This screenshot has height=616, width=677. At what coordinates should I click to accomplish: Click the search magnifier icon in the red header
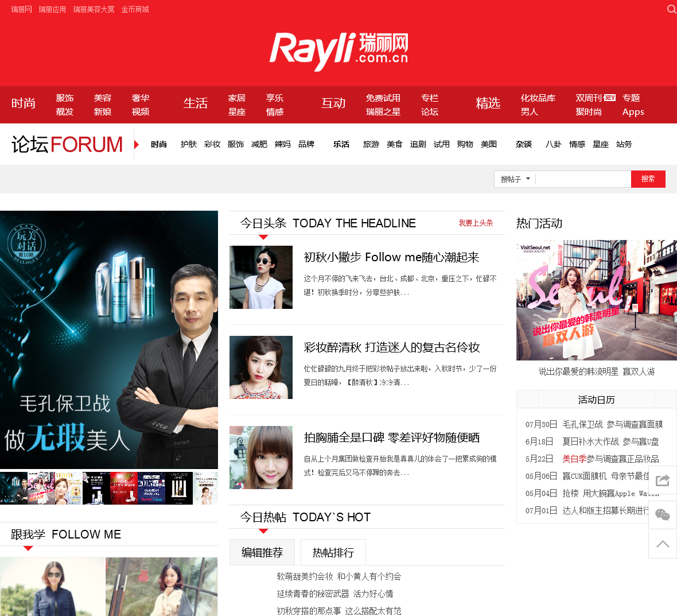(672, 9)
